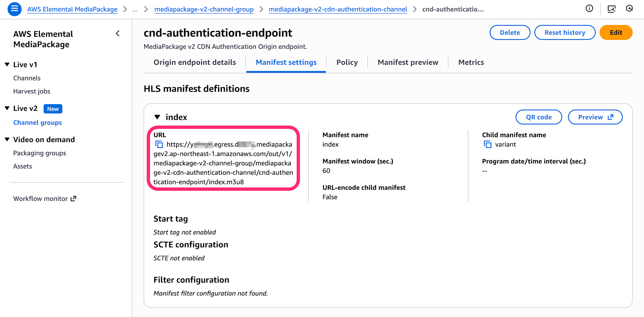Expand the breadcrumb ellipsis
Screen dimensions: 644x317
[135, 9]
